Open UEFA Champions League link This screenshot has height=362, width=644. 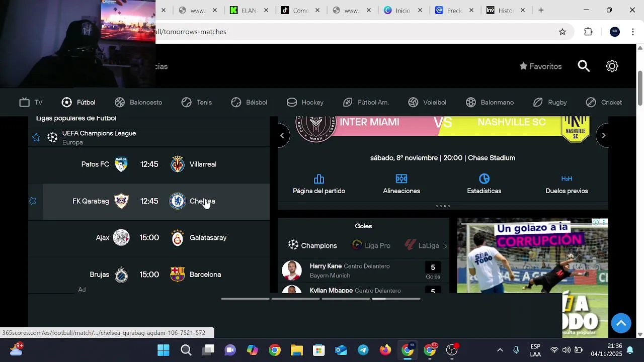[x=99, y=133]
